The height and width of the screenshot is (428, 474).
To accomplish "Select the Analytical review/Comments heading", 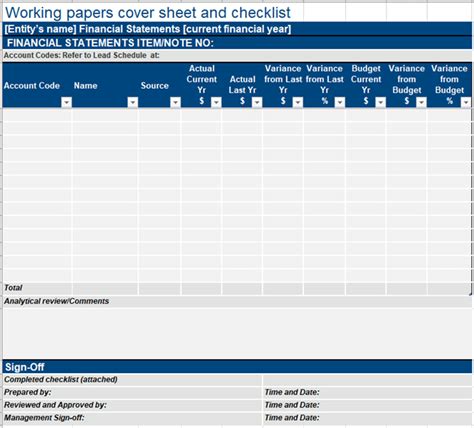I will point(56,301).
